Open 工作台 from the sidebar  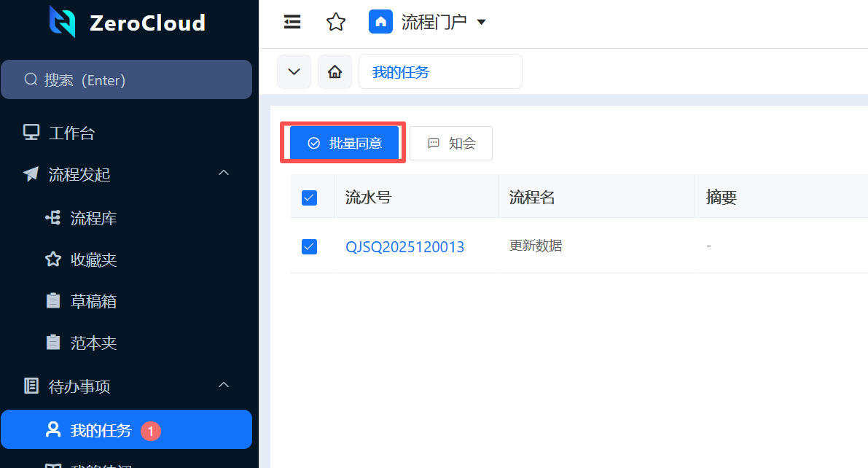click(71, 133)
